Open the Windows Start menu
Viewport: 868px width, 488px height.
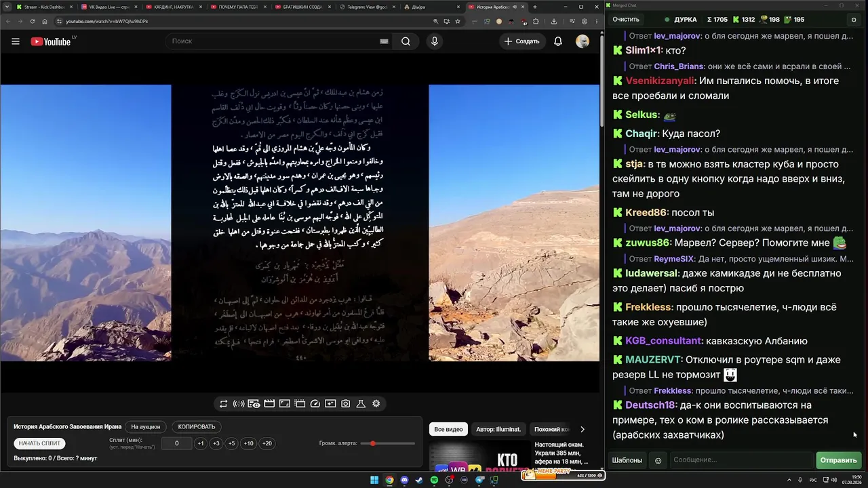click(374, 481)
